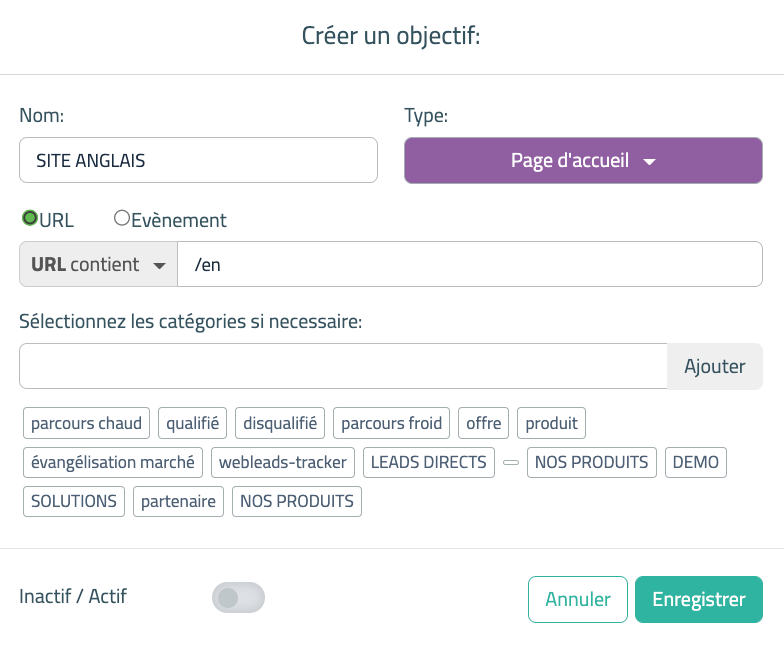Focus the categories search input
The image size is (784, 648).
[x=343, y=366]
